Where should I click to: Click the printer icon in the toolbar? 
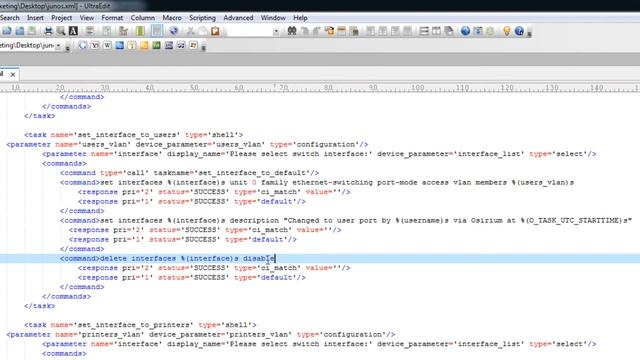tap(48, 31)
